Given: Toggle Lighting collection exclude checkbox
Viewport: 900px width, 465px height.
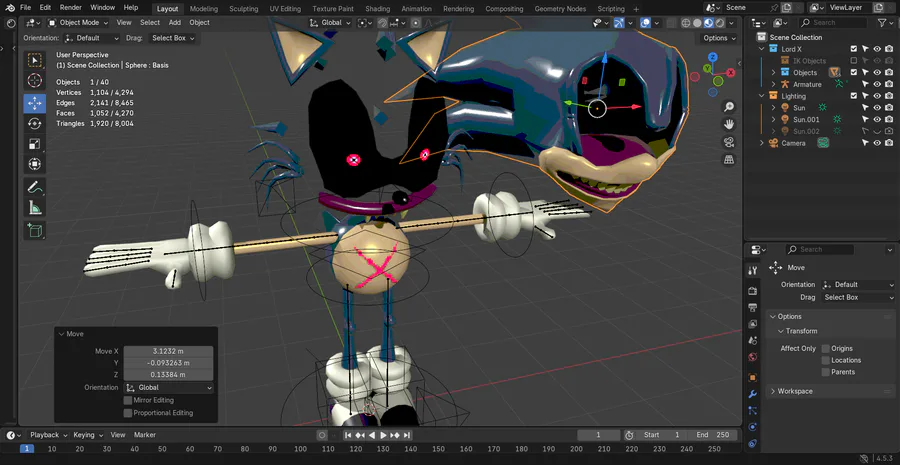Looking at the screenshot, I should coord(854,96).
